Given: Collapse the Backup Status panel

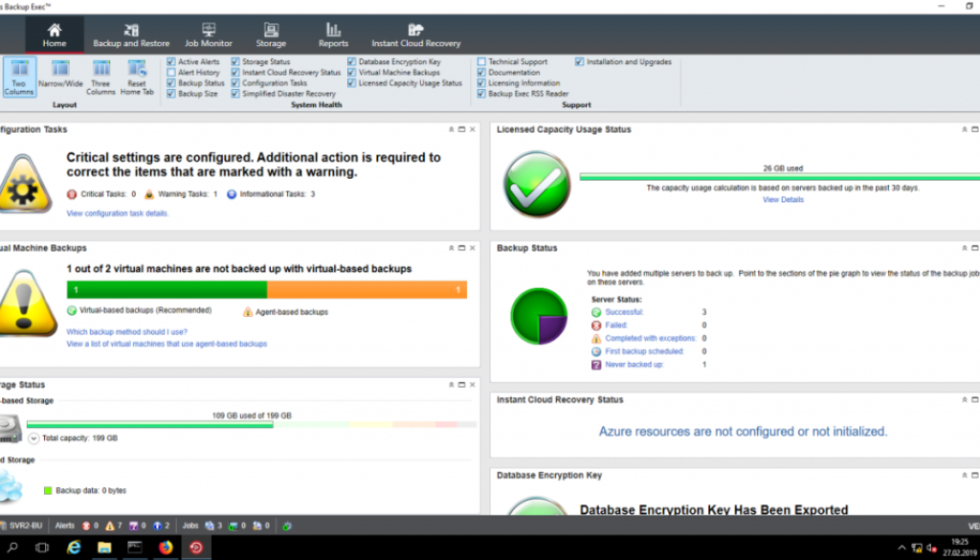Looking at the screenshot, I should pyautogui.click(x=965, y=248).
